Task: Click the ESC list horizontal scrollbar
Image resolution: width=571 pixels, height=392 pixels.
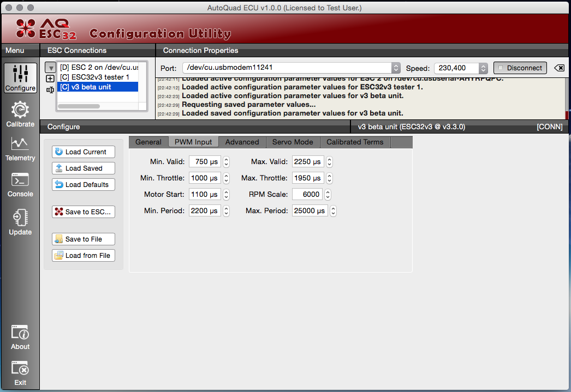Action: 79,106
